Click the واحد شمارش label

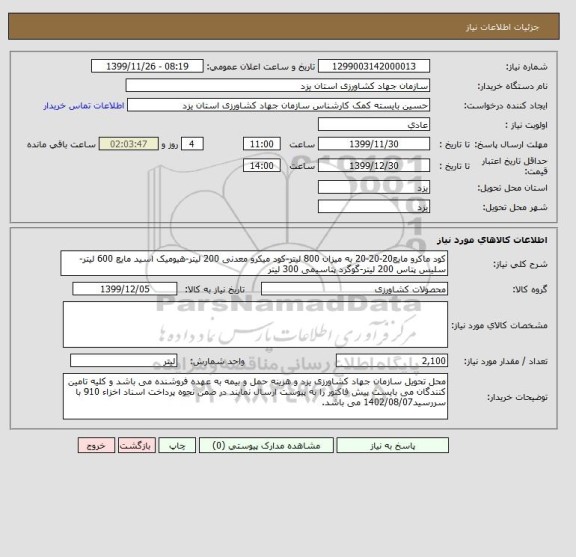(x=217, y=362)
